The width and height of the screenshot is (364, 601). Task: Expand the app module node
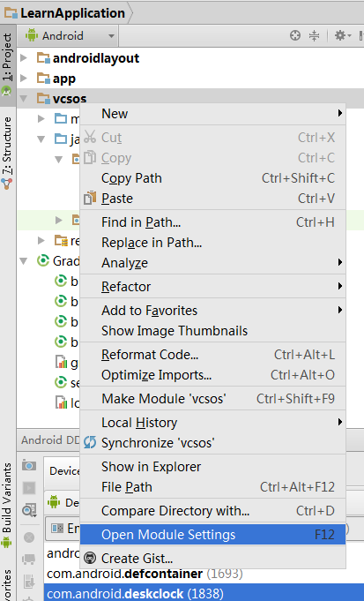(24, 79)
